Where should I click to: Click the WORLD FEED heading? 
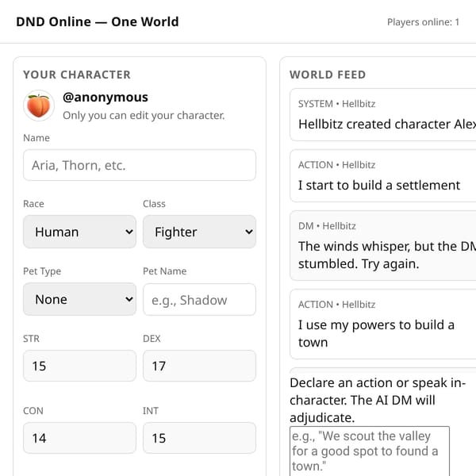coord(328,75)
